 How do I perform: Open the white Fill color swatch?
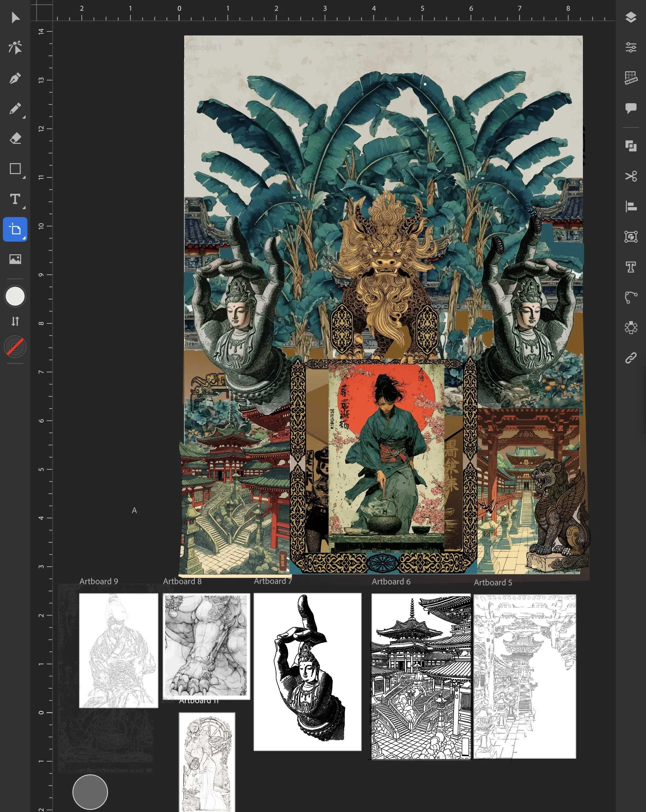click(x=15, y=297)
